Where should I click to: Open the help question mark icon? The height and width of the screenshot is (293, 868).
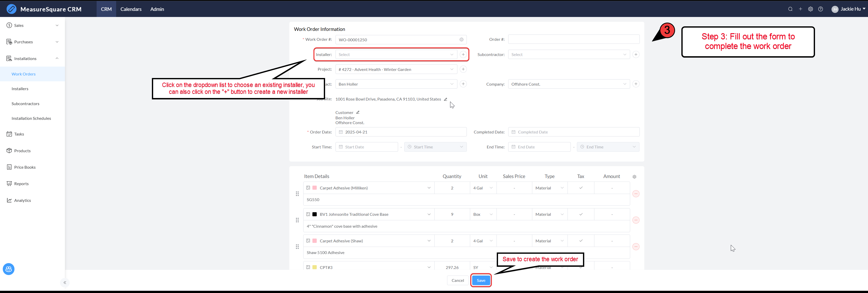click(x=821, y=9)
